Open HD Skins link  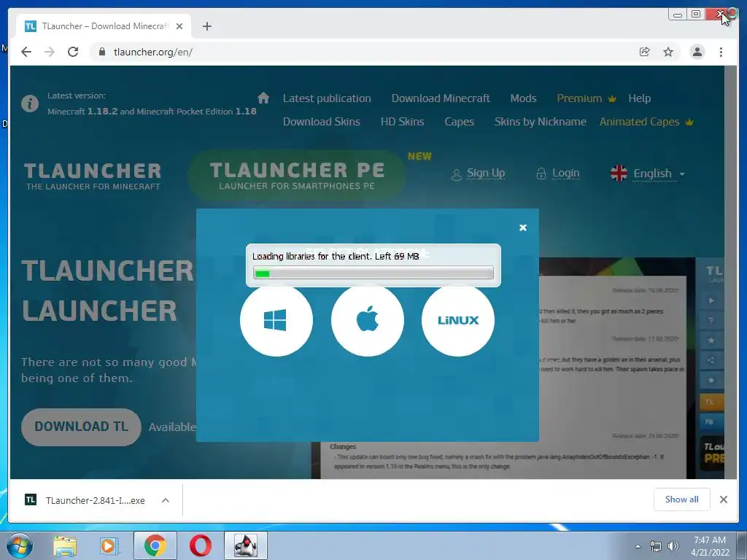402,122
